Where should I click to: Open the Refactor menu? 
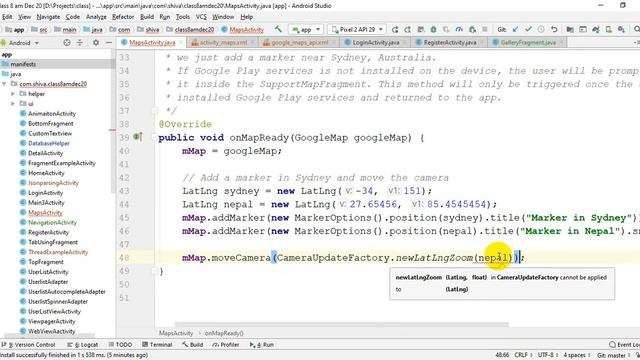(123, 17)
